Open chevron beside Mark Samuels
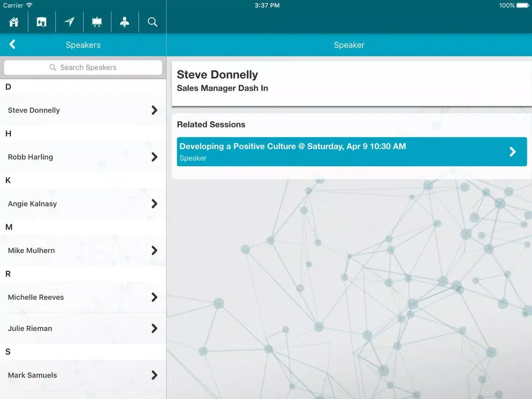532x399 pixels. tap(155, 375)
